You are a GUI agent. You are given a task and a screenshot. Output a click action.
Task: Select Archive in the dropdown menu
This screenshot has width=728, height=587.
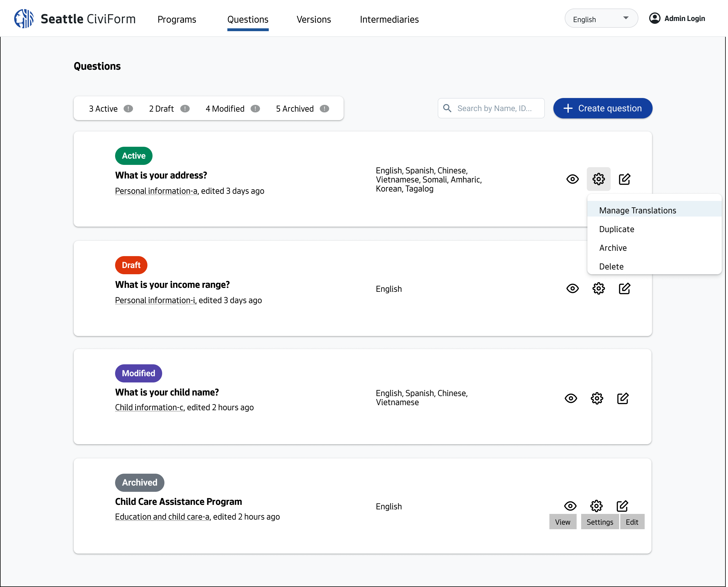(613, 248)
